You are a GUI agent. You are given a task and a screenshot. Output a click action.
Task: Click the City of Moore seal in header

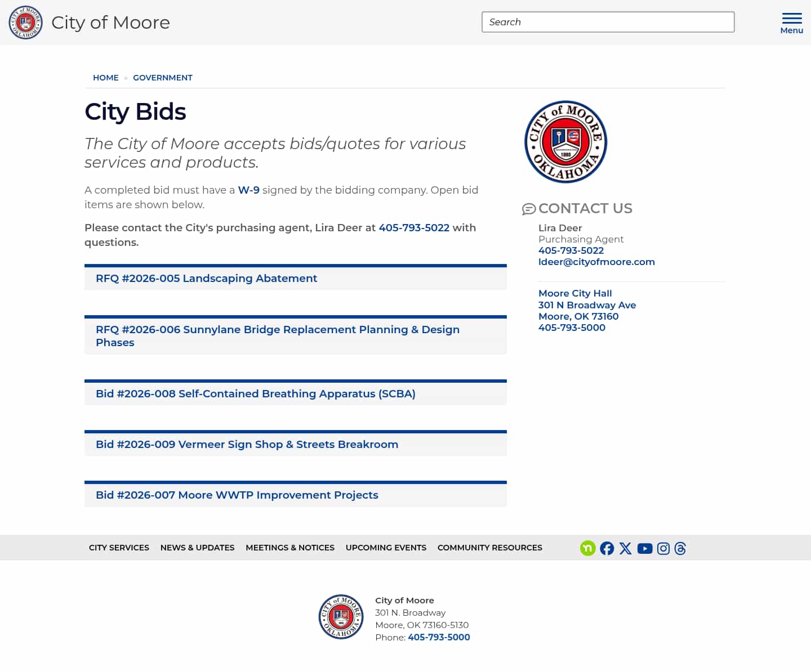(25, 23)
